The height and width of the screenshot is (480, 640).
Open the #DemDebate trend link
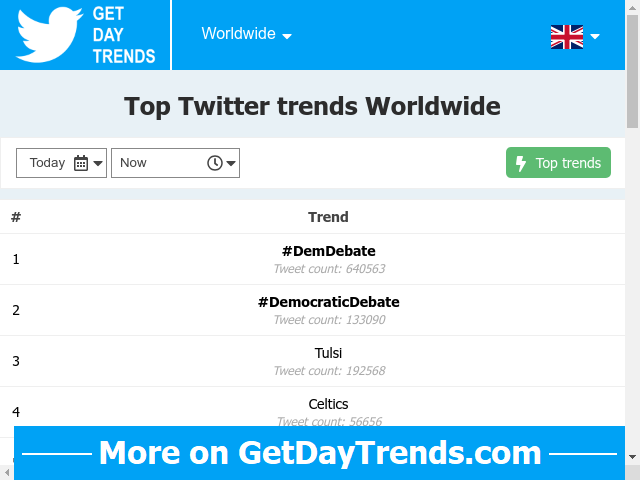pos(329,251)
